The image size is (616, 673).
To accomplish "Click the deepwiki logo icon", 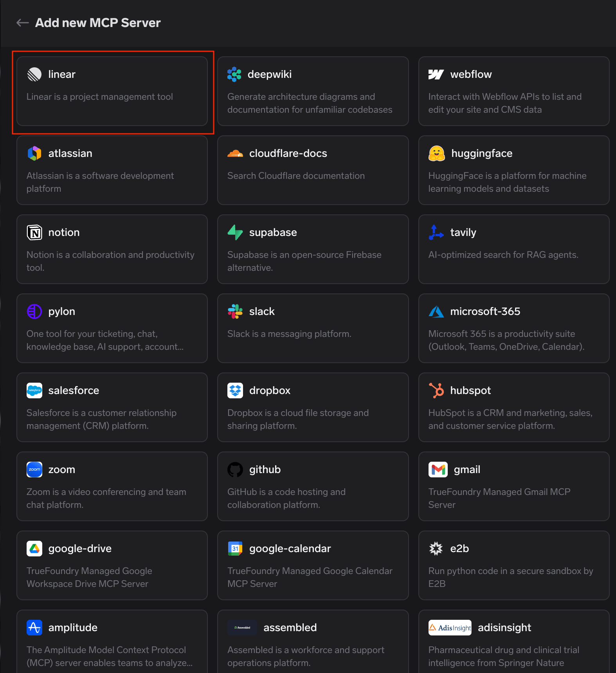I will (x=234, y=74).
